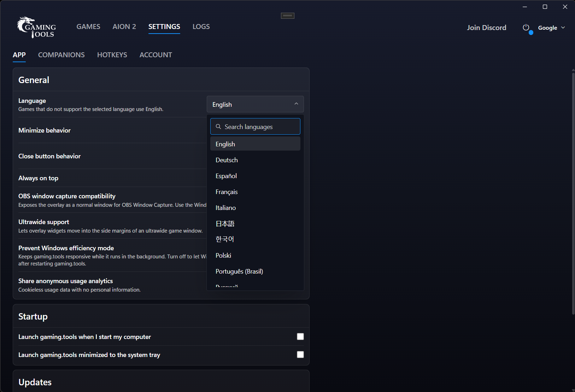Image resolution: width=575 pixels, height=392 pixels.
Task: Focus the Search languages field
Action: [x=255, y=127]
